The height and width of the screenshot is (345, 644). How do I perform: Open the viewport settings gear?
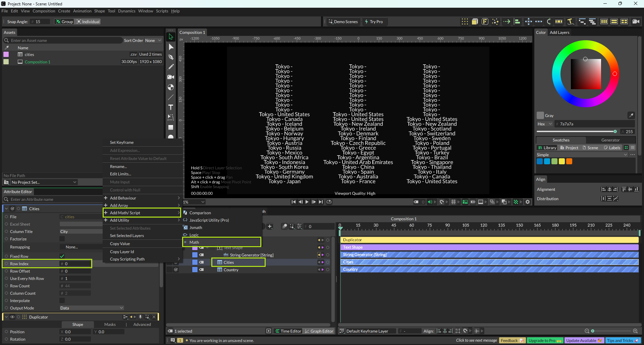[x=528, y=202]
